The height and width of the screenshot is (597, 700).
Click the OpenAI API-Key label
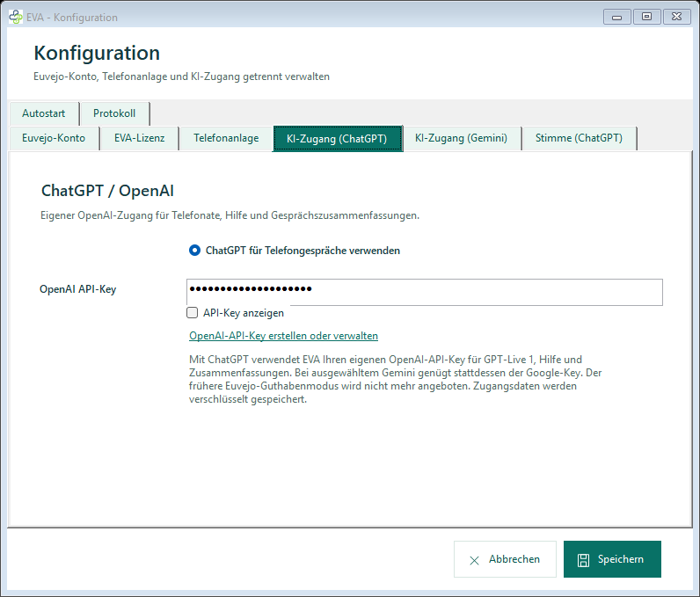tap(77, 289)
